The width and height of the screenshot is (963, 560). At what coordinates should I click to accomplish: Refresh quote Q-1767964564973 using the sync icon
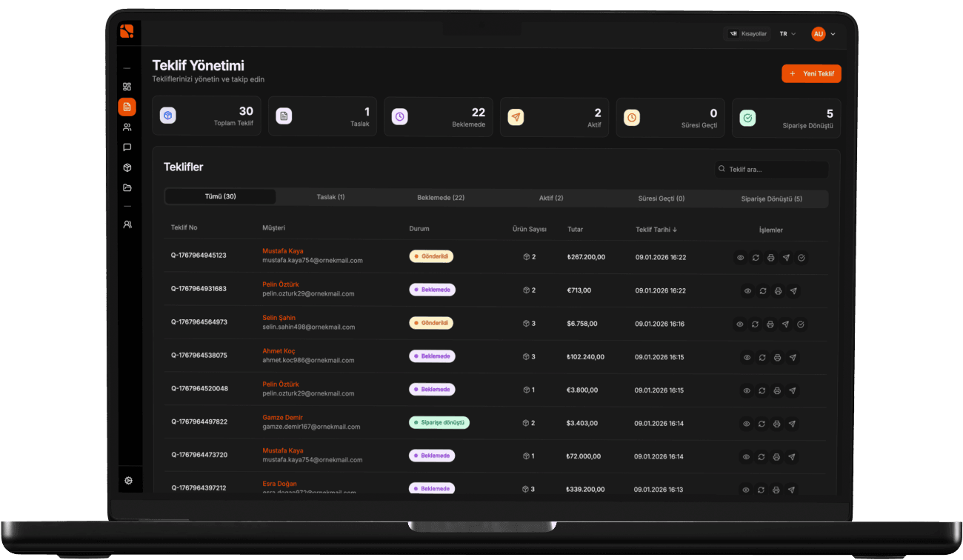[755, 324]
